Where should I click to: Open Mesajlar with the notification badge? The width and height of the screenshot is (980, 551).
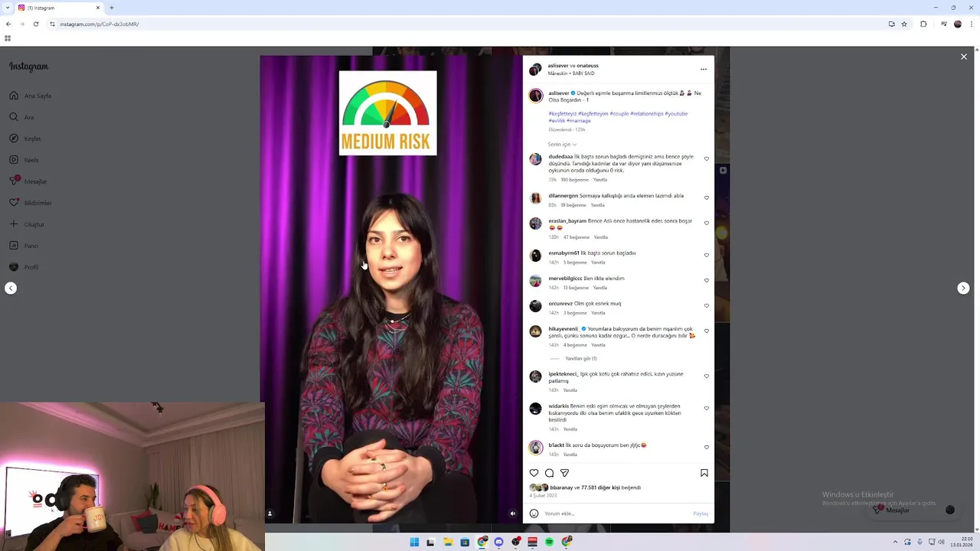pos(28,181)
